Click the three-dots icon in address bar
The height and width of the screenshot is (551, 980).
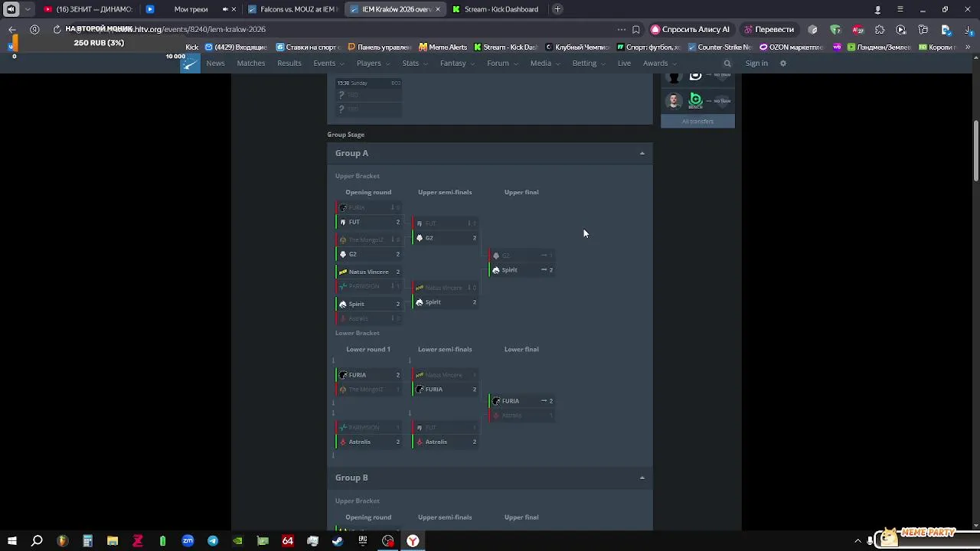pos(621,29)
